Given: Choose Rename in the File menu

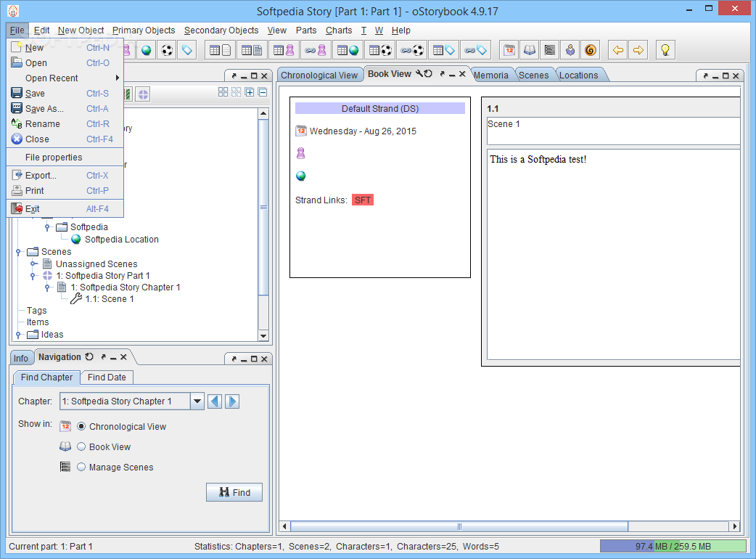Looking at the screenshot, I should point(65,124).
